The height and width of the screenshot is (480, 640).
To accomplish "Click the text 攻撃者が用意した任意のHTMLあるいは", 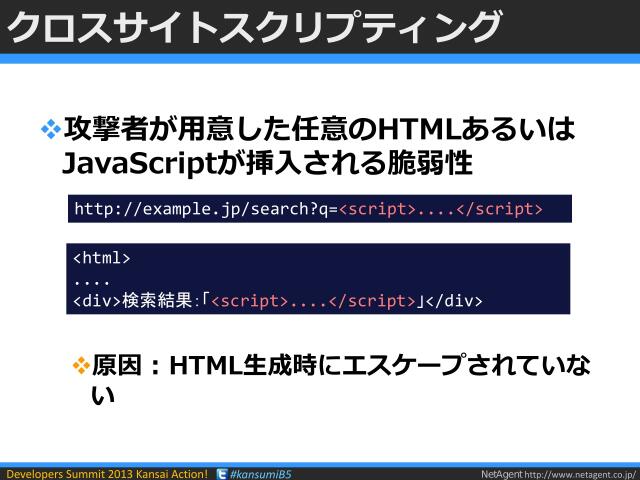I will (320, 129).
